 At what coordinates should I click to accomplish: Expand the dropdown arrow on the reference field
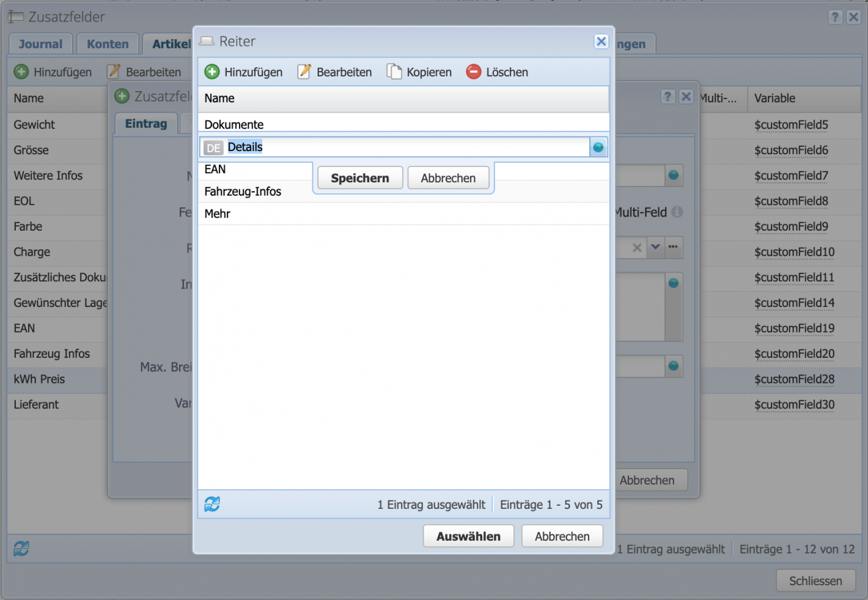[x=655, y=247]
